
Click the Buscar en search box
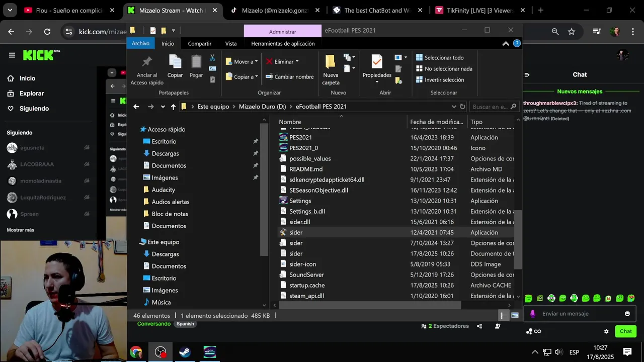[x=494, y=107]
